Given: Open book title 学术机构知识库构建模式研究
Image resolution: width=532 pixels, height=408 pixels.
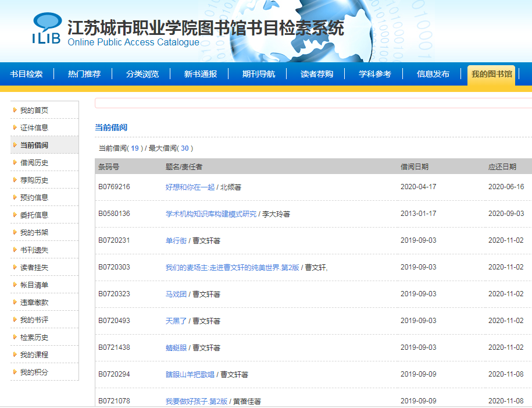Looking at the screenshot, I should coord(210,214).
